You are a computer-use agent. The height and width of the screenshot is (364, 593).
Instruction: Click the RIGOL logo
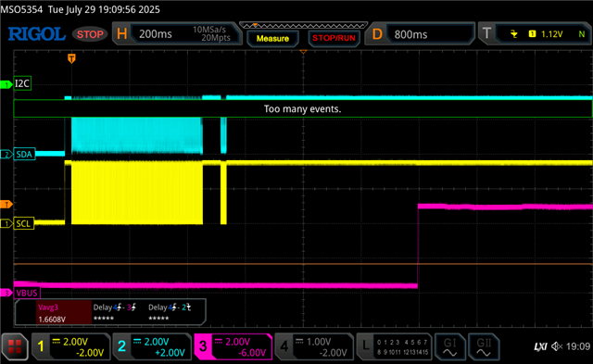tap(37, 34)
